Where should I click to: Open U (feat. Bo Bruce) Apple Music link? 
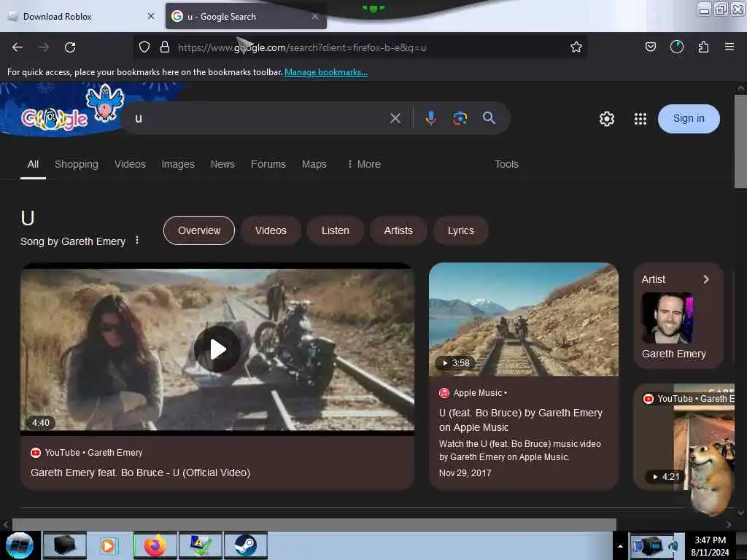click(521, 420)
